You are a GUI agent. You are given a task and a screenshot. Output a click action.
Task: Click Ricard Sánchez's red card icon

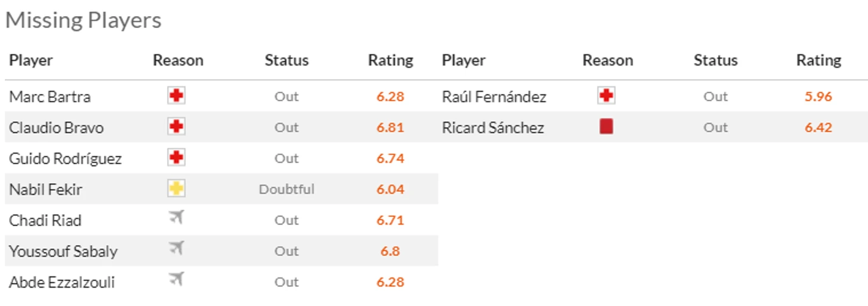click(x=606, y=126)
